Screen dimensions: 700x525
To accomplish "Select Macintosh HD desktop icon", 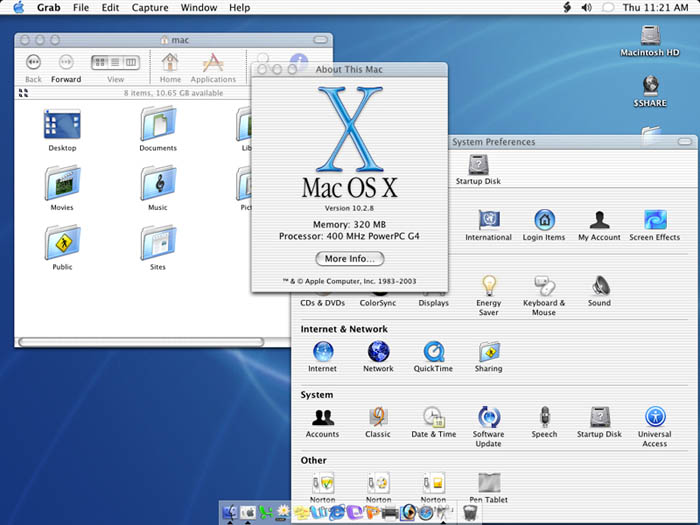I will (x=650, y=41).
